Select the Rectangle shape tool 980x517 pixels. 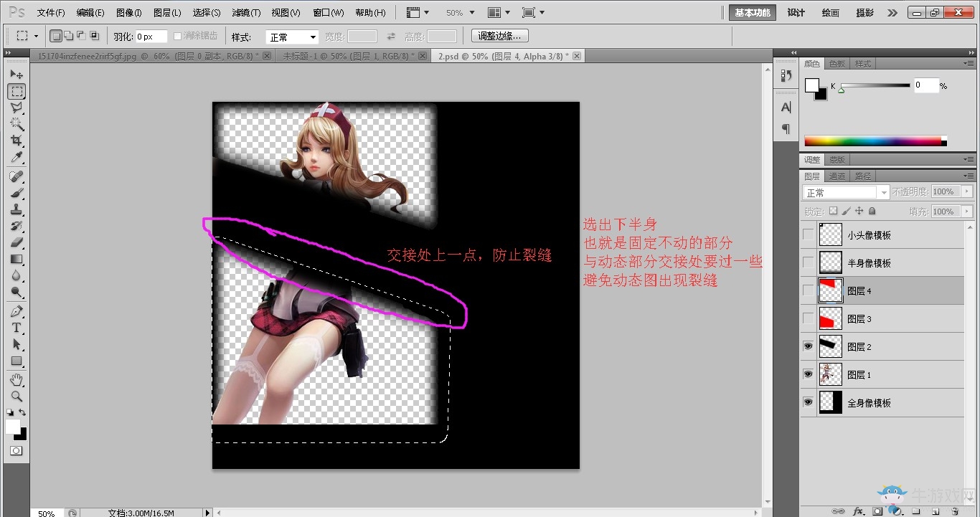[17, 361]
